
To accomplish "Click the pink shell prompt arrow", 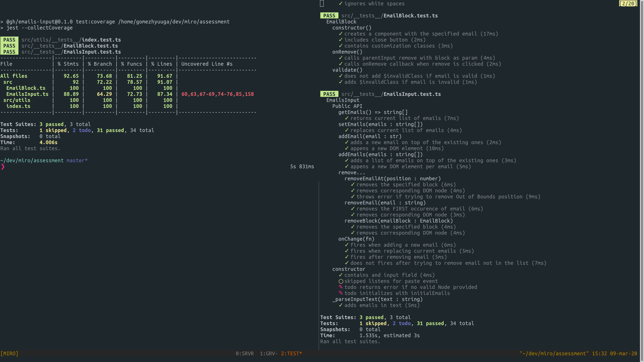I will point(3,167).
